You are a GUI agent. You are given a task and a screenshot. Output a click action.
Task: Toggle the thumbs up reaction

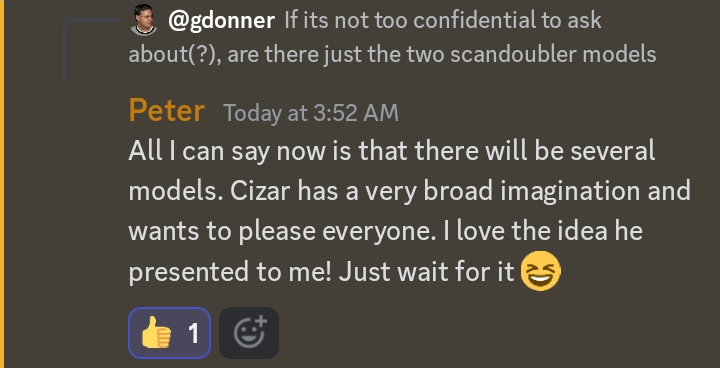169,333
